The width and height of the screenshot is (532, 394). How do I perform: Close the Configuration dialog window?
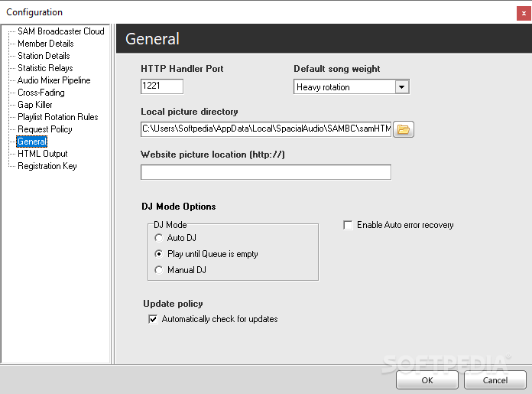(524, 14)
